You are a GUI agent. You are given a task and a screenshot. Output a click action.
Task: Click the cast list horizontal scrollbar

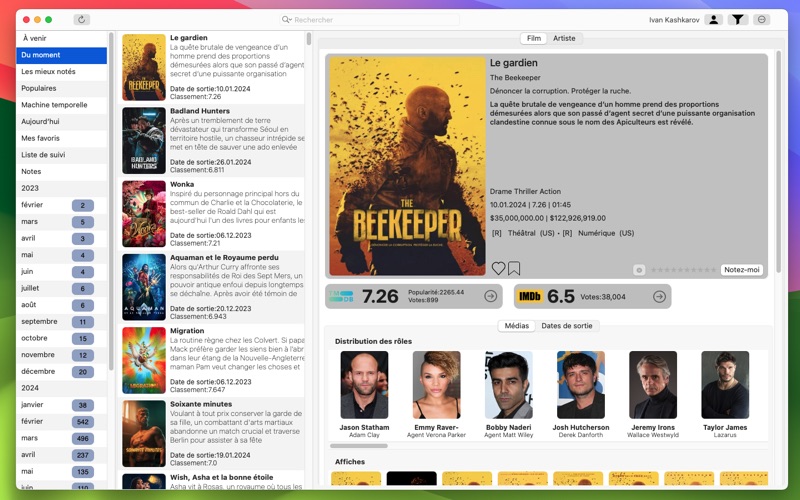coord(359,445)
